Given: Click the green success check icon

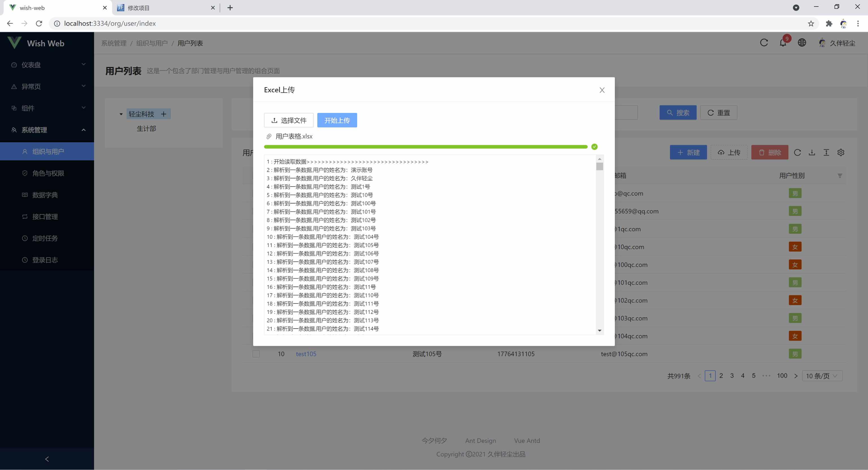Looking at the screenshot, I should [x=594, y=147].
